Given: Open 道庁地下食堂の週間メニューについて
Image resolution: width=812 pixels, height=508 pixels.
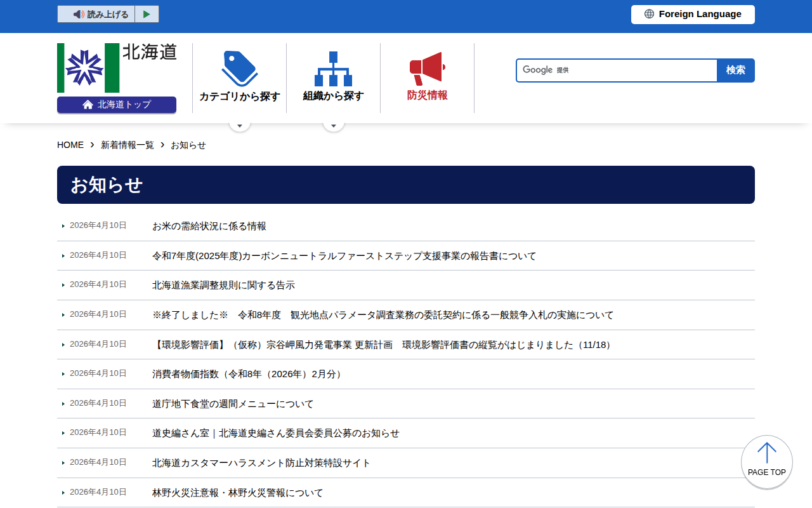Looking at the screenshot, I should pos(233,404).
